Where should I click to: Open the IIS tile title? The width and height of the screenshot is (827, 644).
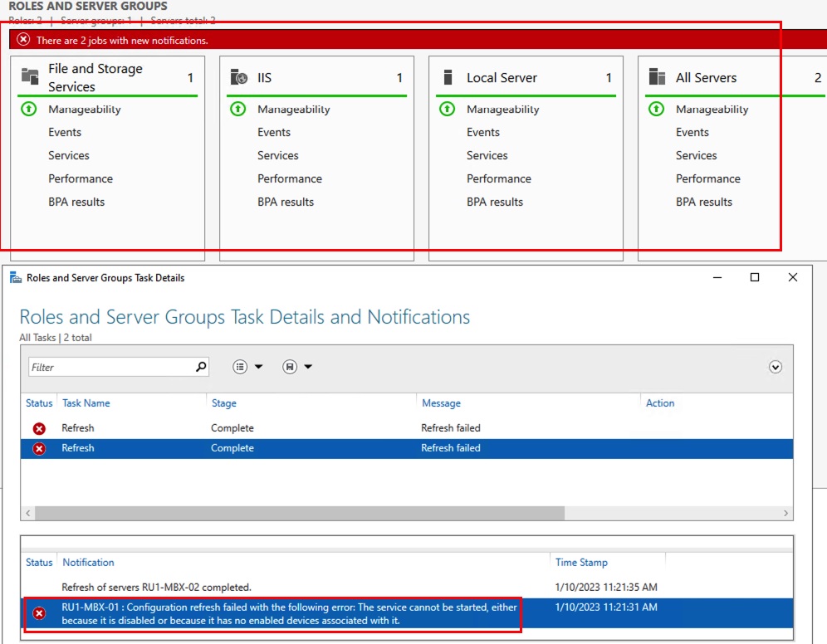(x=264, y=77)
